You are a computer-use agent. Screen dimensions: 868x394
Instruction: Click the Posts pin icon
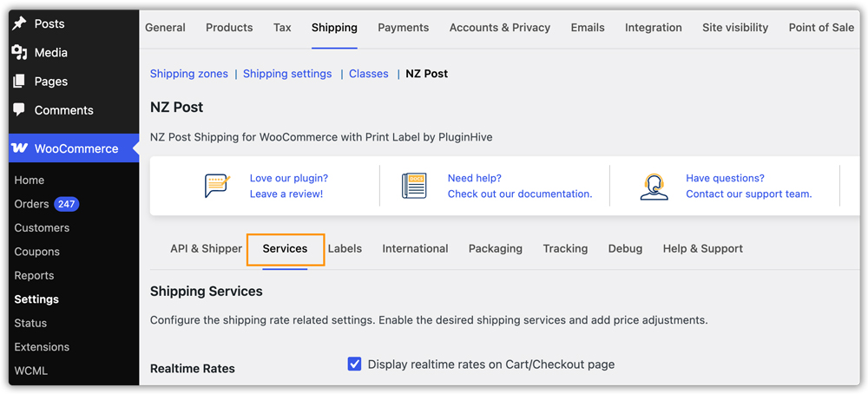(x=19, y=23)
